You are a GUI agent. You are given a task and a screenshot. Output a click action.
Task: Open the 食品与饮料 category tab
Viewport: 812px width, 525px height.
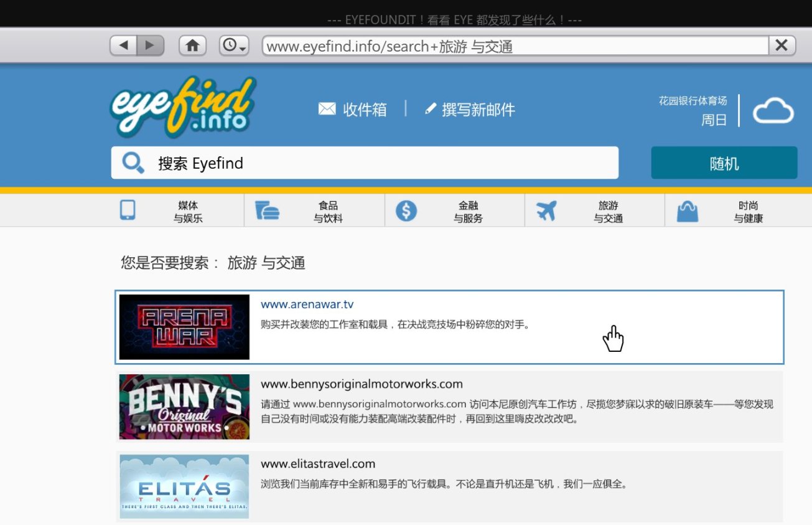point(315,210)
